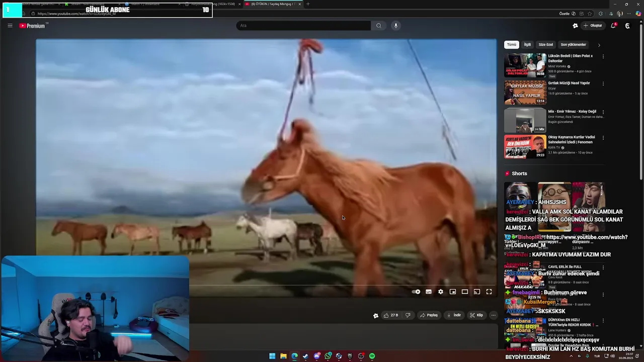Dislike the video
Image resolution: width=644 pixels, height=362 pixels.
408,315
